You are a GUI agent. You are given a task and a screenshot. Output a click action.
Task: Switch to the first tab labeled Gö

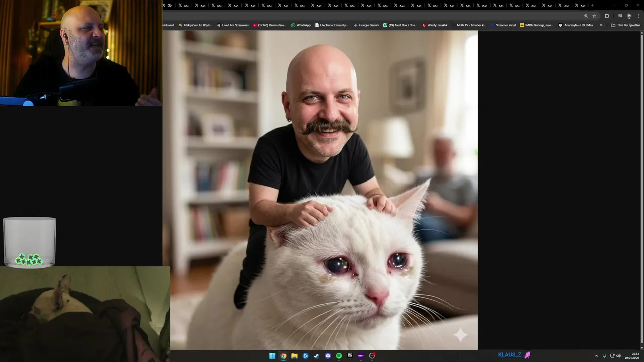[x=168, y=5]
